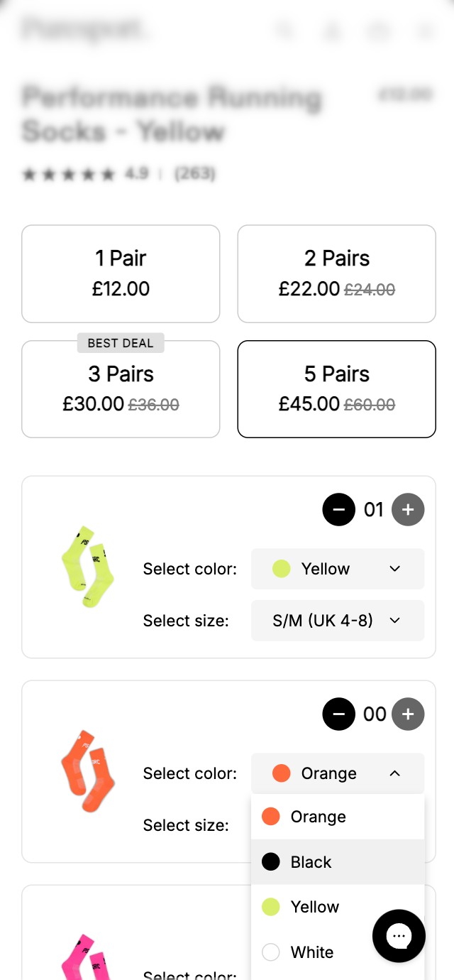Increase quantity of the yellow socks
Viewport: 454px width, 980px height.
pos(408,510)
